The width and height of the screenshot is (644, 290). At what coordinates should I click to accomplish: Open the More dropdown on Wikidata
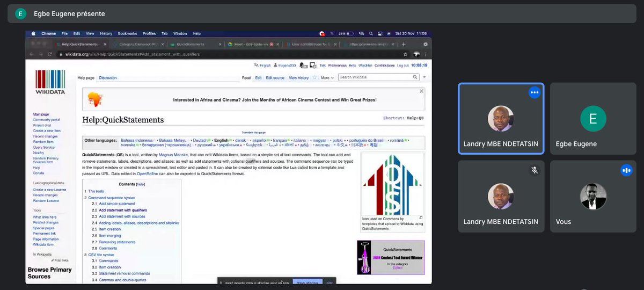tap(327, 77)
